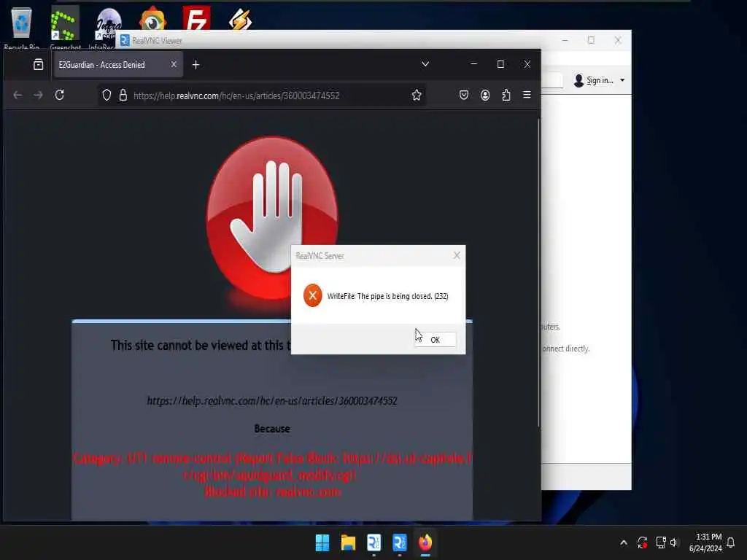Open Greenshot desktop shortcut
The image size is (747, 560).
(65, 27)
